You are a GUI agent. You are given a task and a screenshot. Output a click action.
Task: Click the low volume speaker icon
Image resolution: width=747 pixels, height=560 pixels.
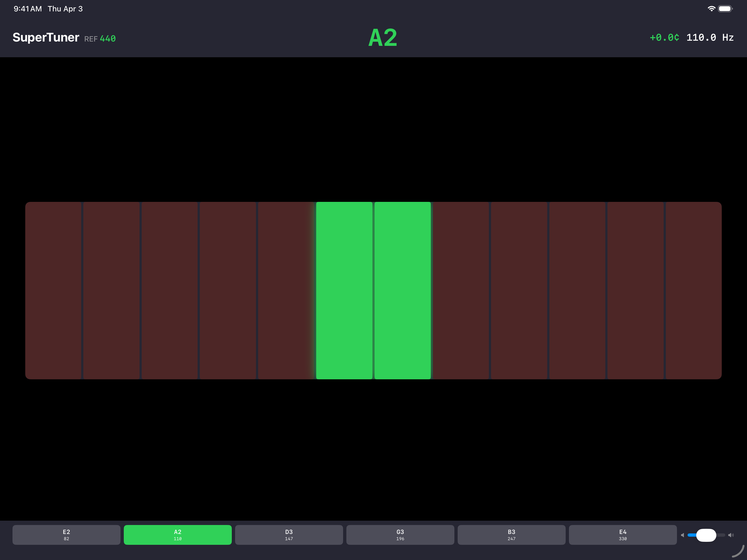click(682, 535)
